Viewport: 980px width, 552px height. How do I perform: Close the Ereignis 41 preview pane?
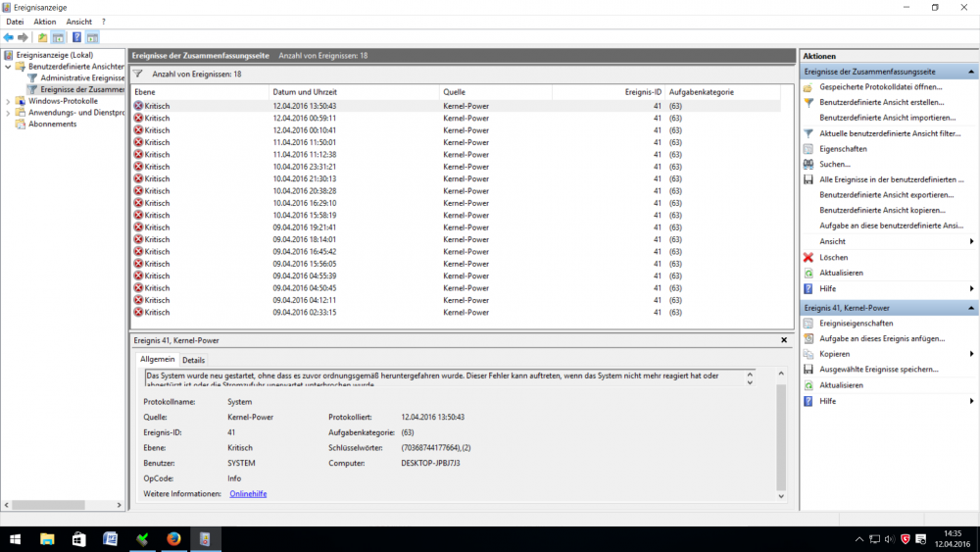tap(784, 340)
